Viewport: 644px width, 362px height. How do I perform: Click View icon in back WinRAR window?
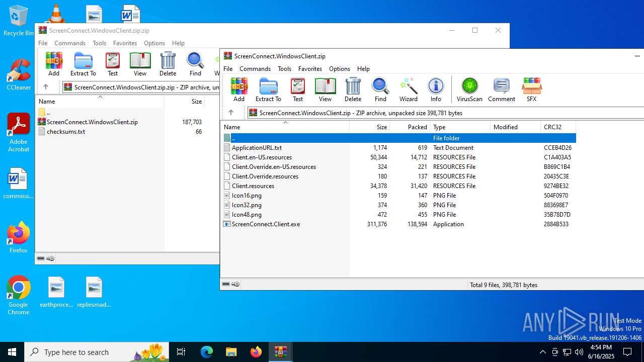140,64
